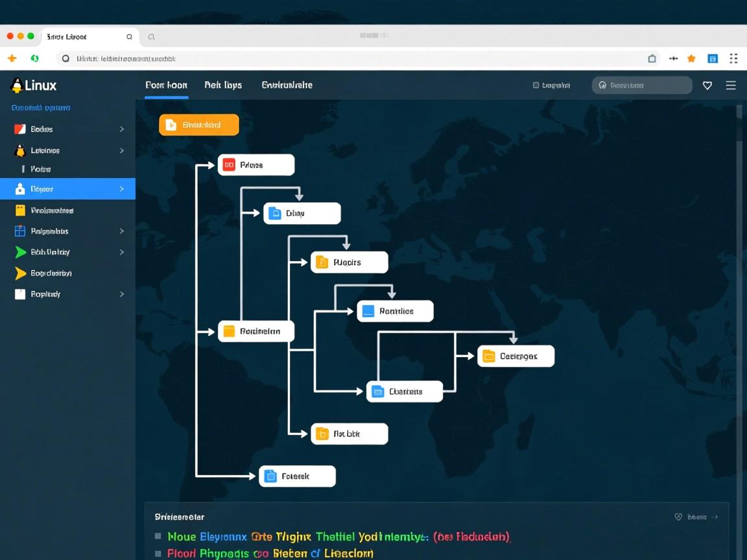The image size is (747, 560).
Task: Click the blue grid icon in sidebar
Action: (x=20, y=231)
